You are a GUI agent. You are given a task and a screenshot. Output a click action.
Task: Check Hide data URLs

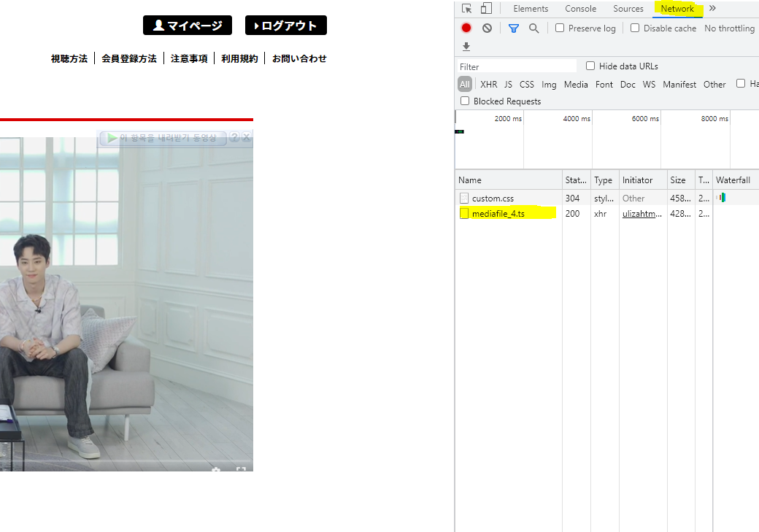coord(590,66)
